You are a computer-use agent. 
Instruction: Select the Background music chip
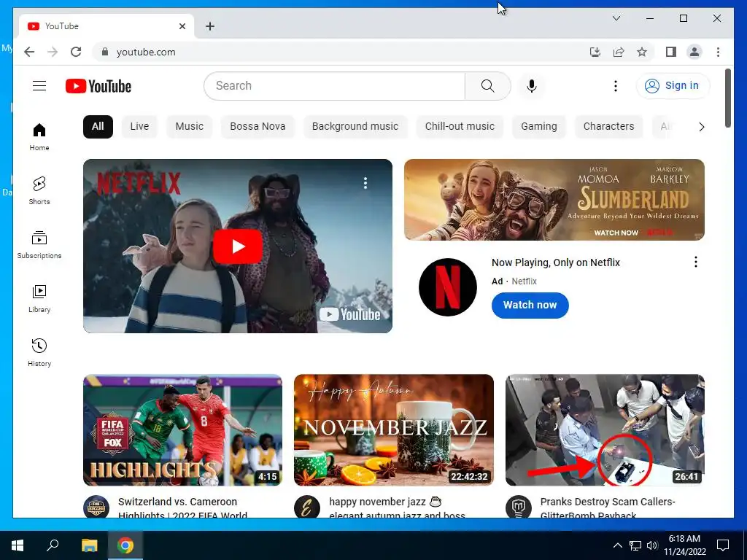[355, 127]
